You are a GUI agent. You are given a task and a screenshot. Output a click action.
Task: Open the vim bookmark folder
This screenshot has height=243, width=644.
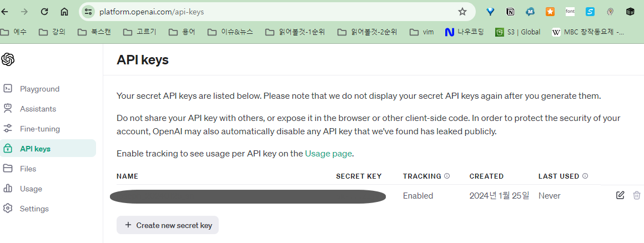pyautogui.click(x=421, y=32)
